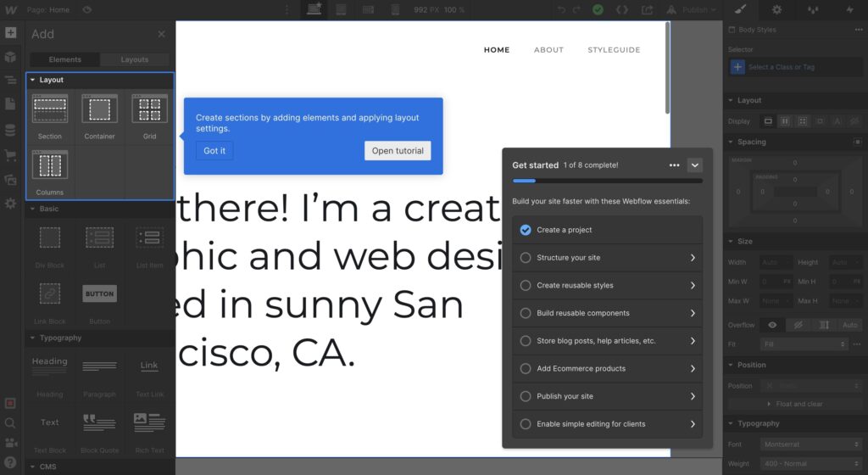This screenshot has height=475, width=868.
Task: Choose the Columns layout element
Action: 50,165
